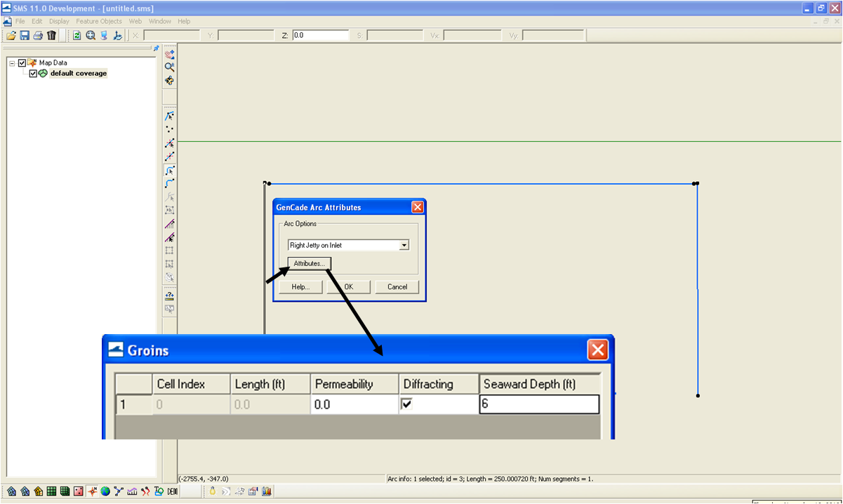Screen dimensions: 843x504
Task: Click the Print icon in toolbar
Action: coord(38,35)
